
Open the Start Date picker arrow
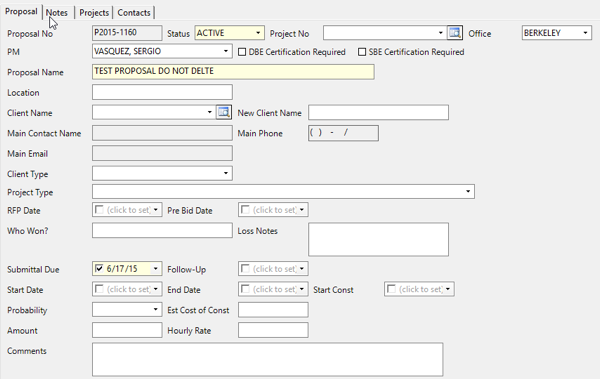pos(155,289)
